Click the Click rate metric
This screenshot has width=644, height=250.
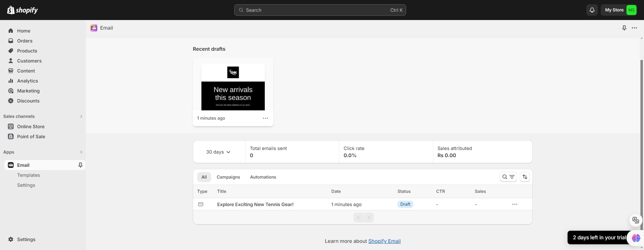tap(386, 152)
